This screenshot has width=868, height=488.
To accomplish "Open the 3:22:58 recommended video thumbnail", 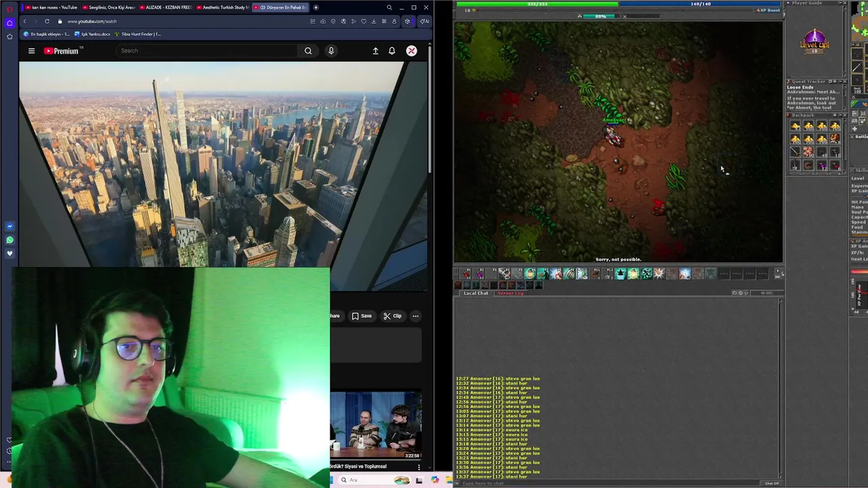I will (376, 426).
